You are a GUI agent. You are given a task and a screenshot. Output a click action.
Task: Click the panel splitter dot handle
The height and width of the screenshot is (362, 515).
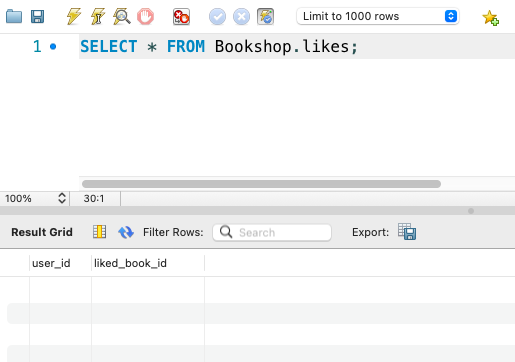click(471, 211)
